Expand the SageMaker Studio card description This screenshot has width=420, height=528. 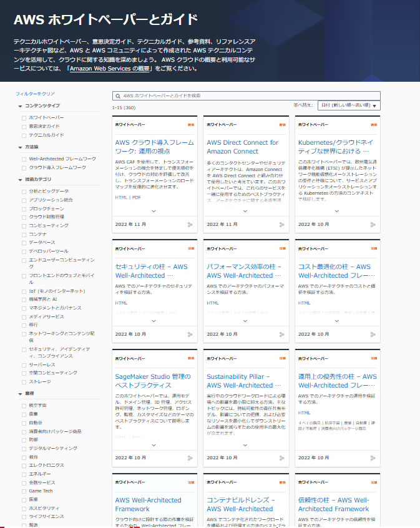tap(154, 445)
